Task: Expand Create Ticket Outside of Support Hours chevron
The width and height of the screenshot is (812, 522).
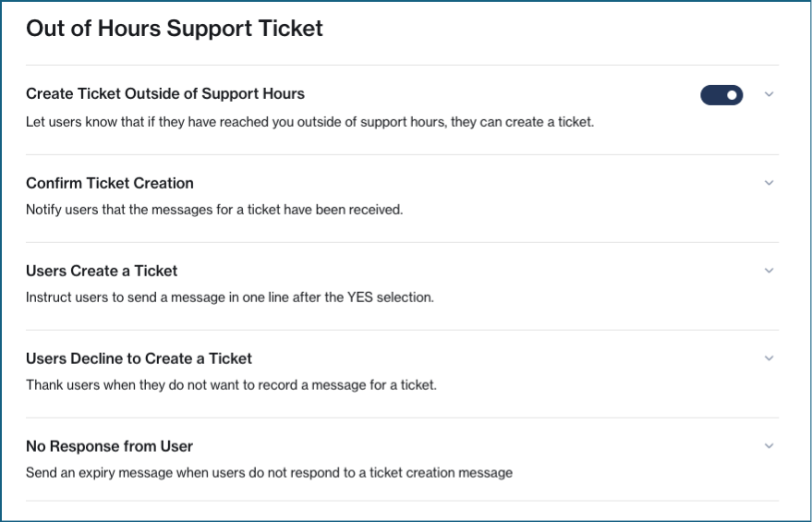Action: [x=769, y=95]
